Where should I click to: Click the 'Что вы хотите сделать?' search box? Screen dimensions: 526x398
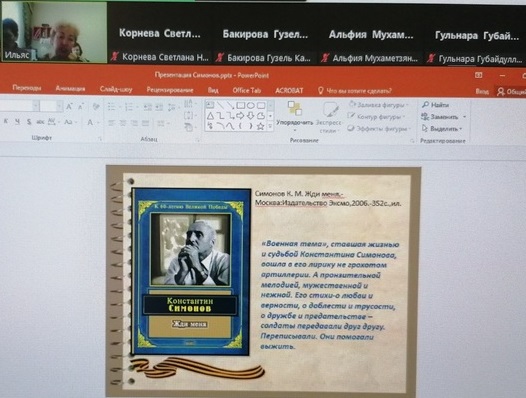pos(355,91)
